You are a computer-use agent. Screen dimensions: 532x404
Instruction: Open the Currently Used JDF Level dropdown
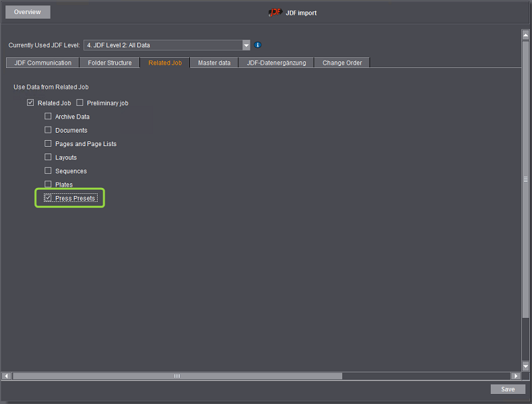tap(246, 45)
